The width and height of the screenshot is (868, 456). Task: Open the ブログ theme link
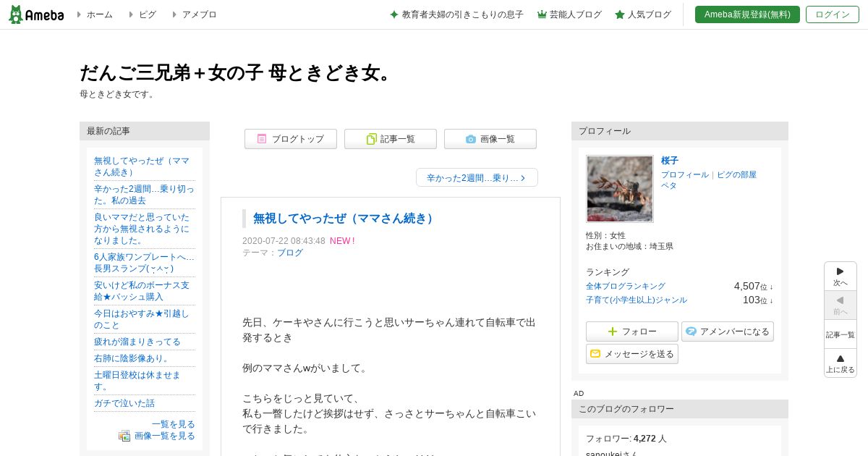point(290,253)
